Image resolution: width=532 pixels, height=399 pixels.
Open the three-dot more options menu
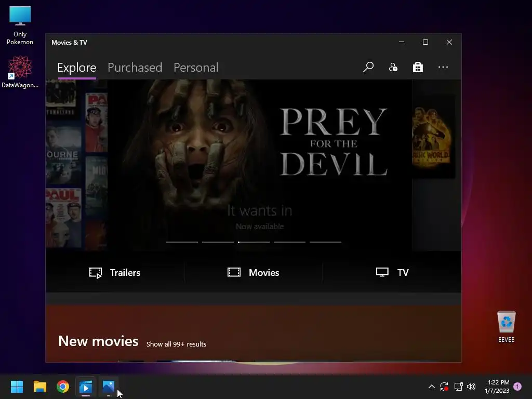pos(443,67)
